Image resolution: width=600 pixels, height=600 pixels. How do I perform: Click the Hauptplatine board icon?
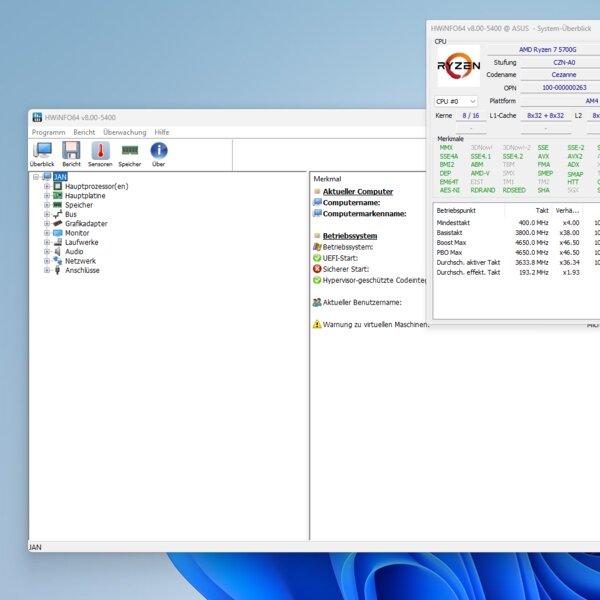tap(57, 196)
